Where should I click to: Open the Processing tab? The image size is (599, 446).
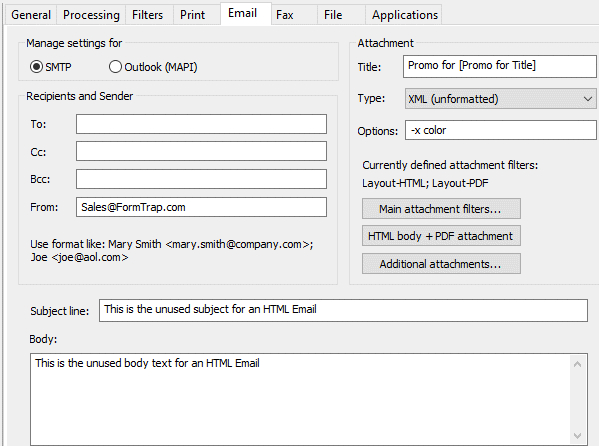[x=91, y=15]
